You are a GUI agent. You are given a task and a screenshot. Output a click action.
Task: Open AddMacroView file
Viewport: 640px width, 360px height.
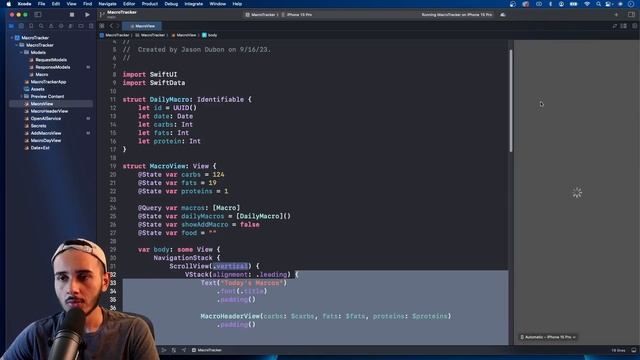[46, 133]
